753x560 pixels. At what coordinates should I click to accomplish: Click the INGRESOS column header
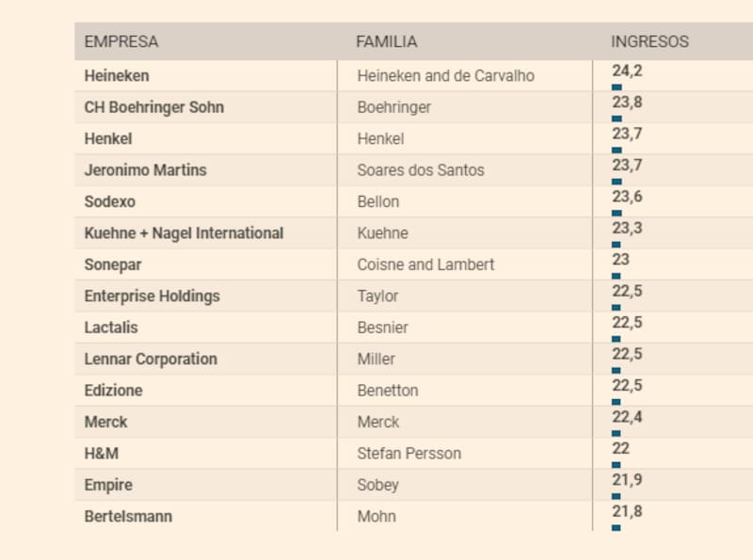coord(649,41)
